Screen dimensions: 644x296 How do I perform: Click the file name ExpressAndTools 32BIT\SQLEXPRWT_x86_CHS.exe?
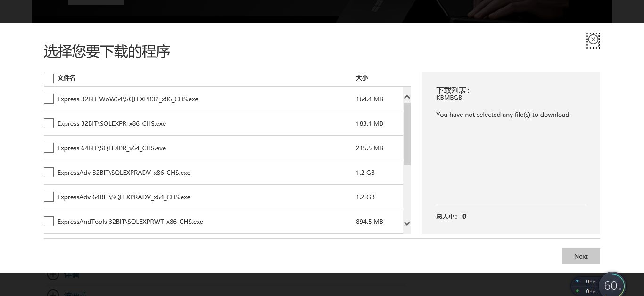click(x=130, y=222)
